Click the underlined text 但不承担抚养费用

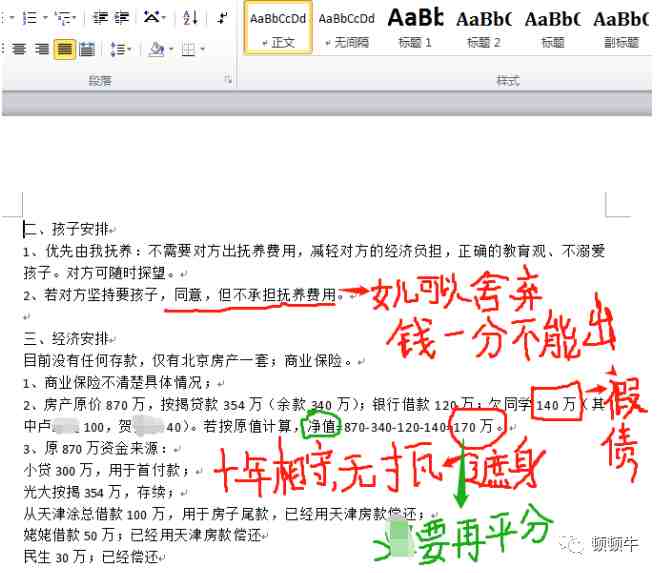[x=277, y=295]
